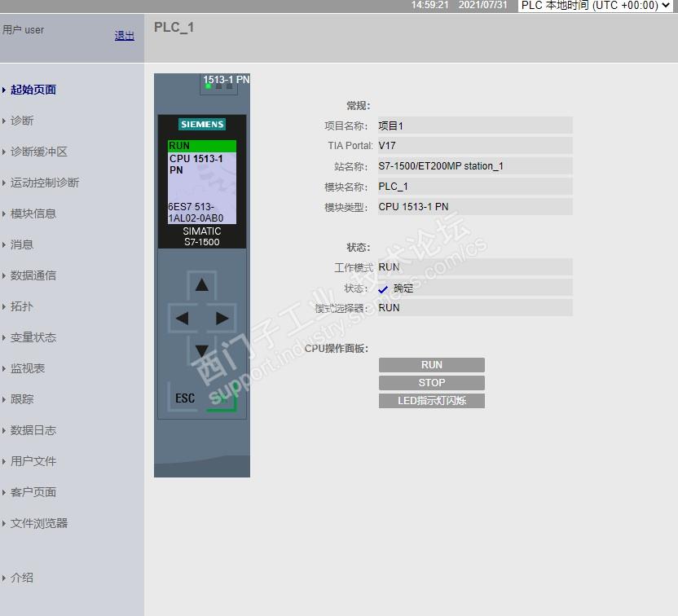The height and width of the screenshot is (616, 678).
Task: Click the ESC key on CPU display
Action: click(x=185, y=398)
